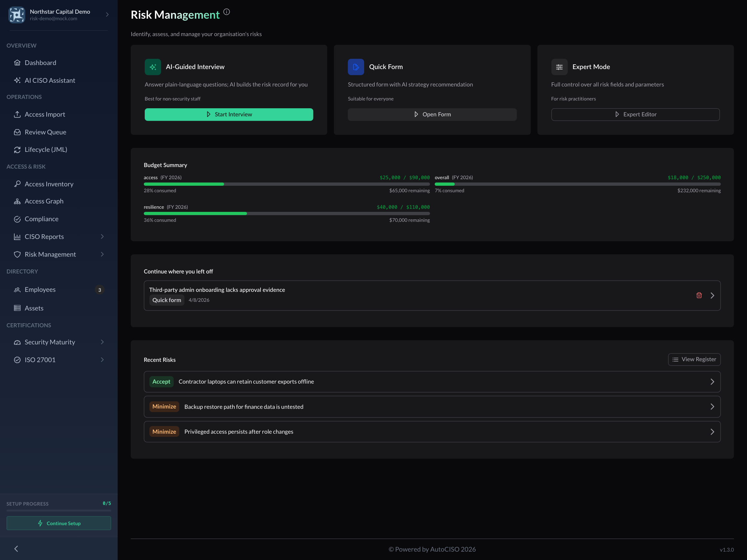This screenshot has width=747, height=560.
Task: Click the Quick form tag on the draft
Action: [167, 300]
